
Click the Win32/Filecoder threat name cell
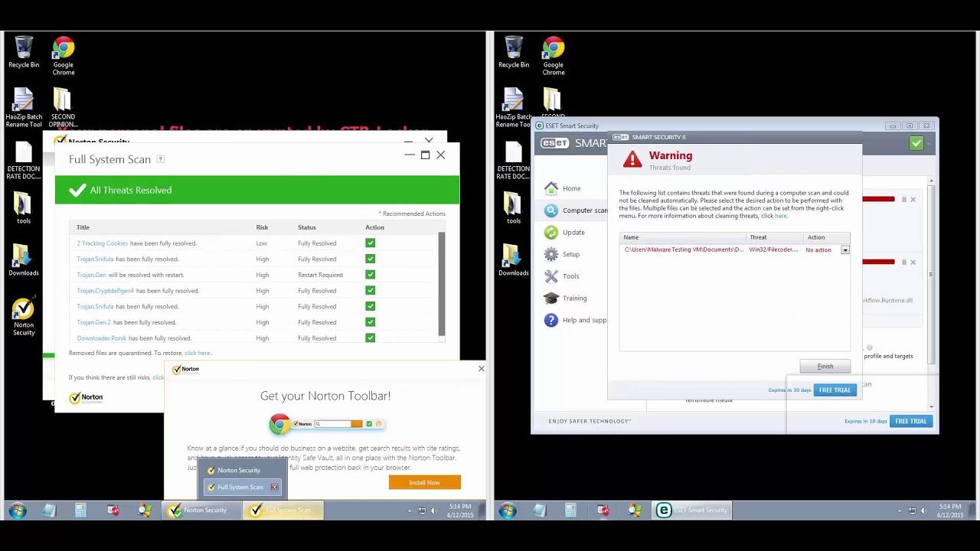[x=773, y=250]
